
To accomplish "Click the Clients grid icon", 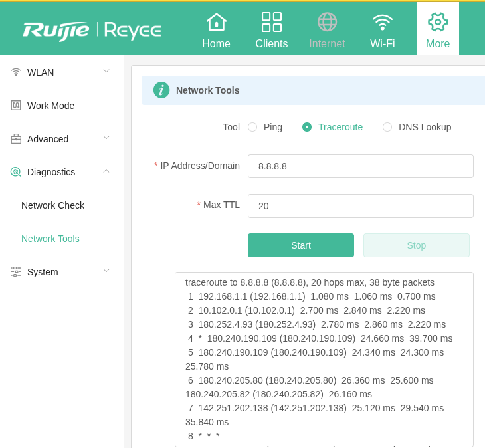I will point(272,22).
